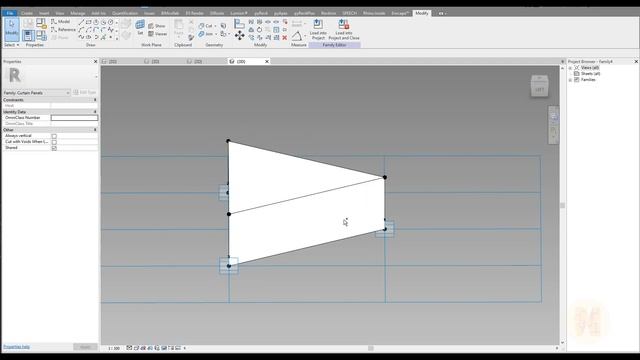Open the Insert ribbon tab
640x360 pixels.
click(x=44, y=13)
